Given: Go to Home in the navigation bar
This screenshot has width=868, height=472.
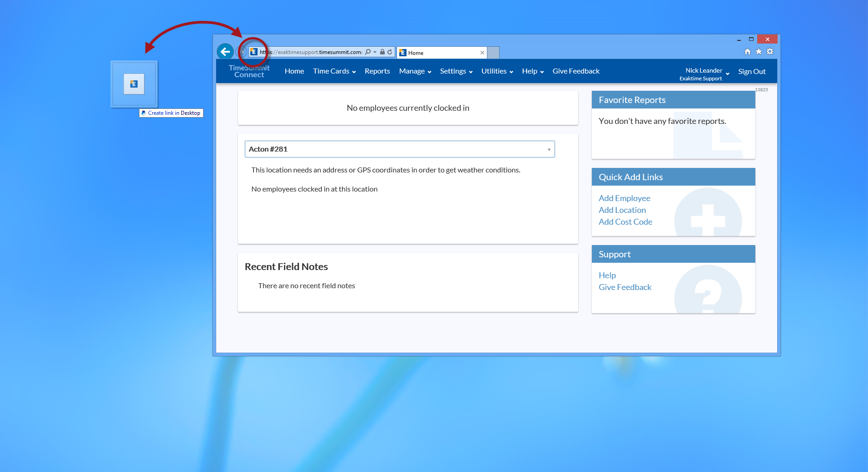Looking at the screenshot, I should coord(294,71).
